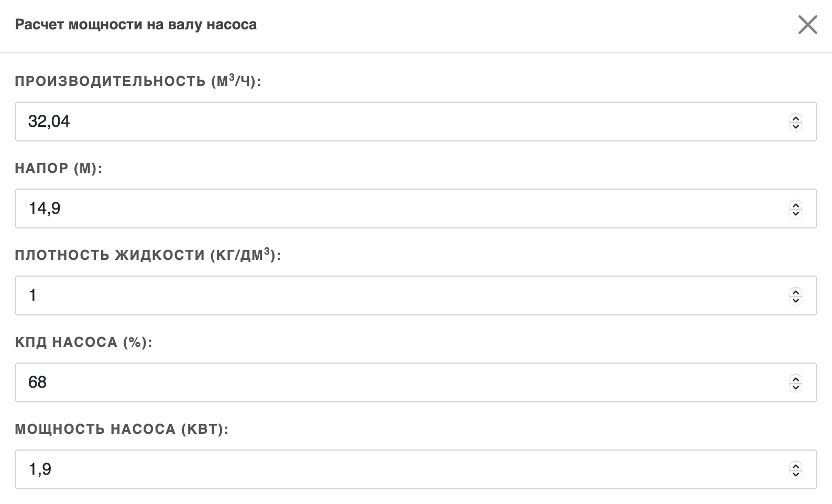Click the Производительность (м³/ч) label
This screenshot has height=504, width=832.
138,81
